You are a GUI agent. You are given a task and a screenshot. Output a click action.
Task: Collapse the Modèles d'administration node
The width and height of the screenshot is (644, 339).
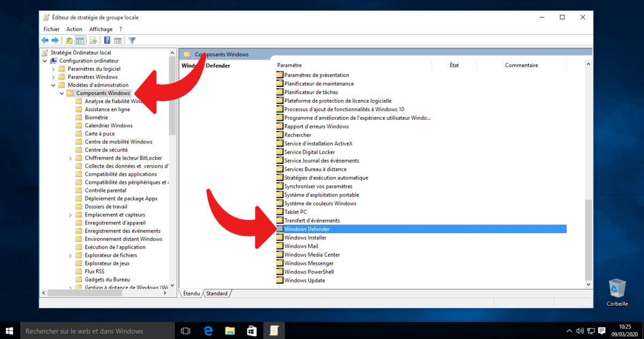(x=53, y=85)
